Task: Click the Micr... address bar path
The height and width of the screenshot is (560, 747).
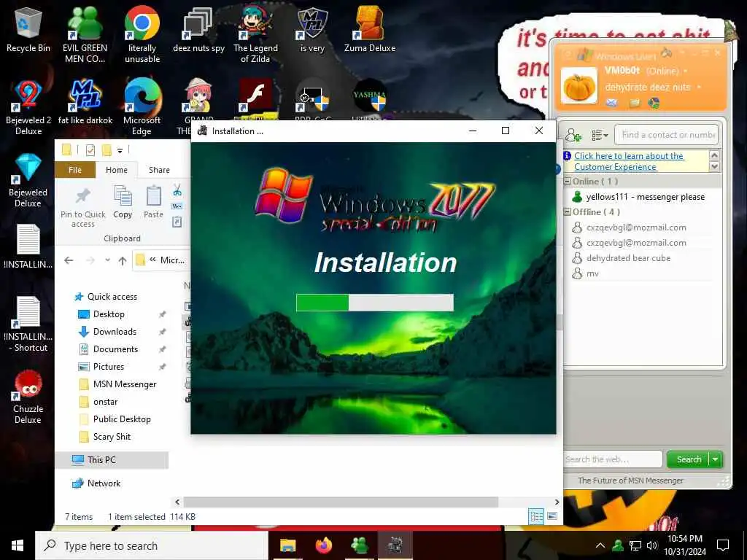Action: pyautogui.click(x=172, y=260)
